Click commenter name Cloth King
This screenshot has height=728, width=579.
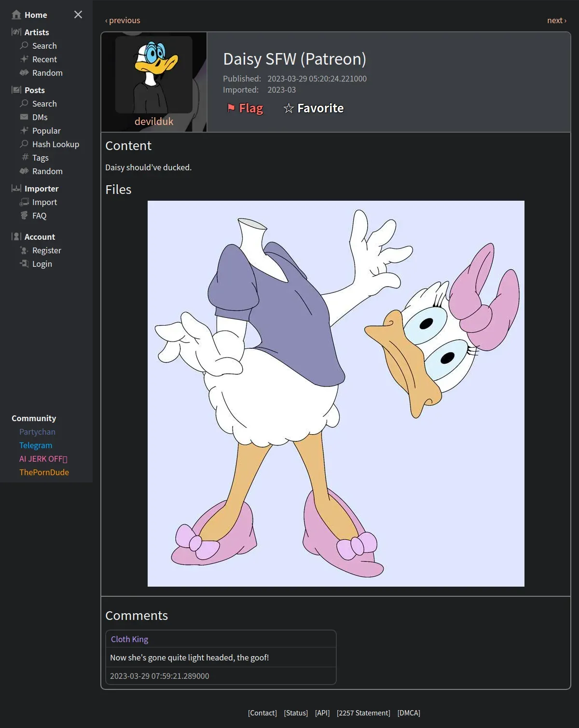click(129, 639)
